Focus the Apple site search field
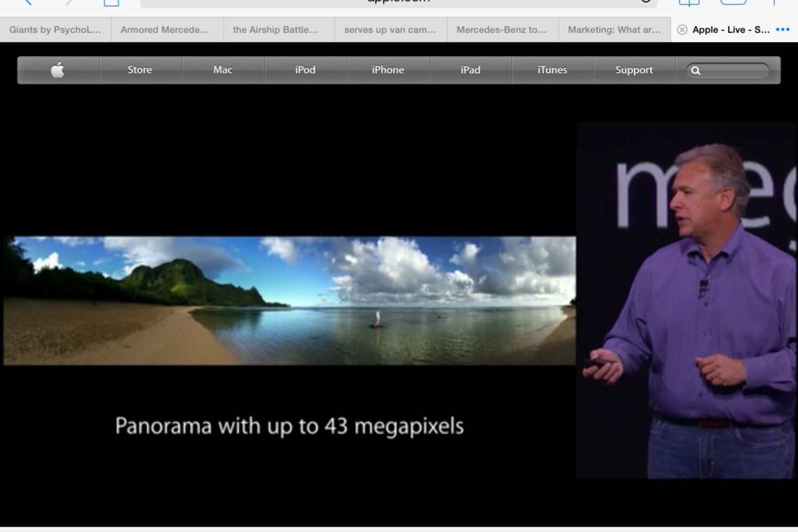Viewport: 798px width, 532px height. click(x=728, y=70)
